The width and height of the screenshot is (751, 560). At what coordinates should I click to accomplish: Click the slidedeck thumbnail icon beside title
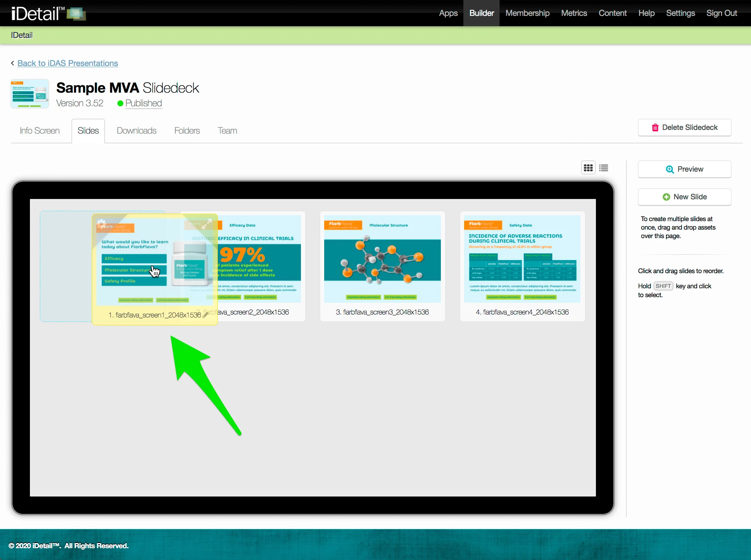[x=30, y=94]
